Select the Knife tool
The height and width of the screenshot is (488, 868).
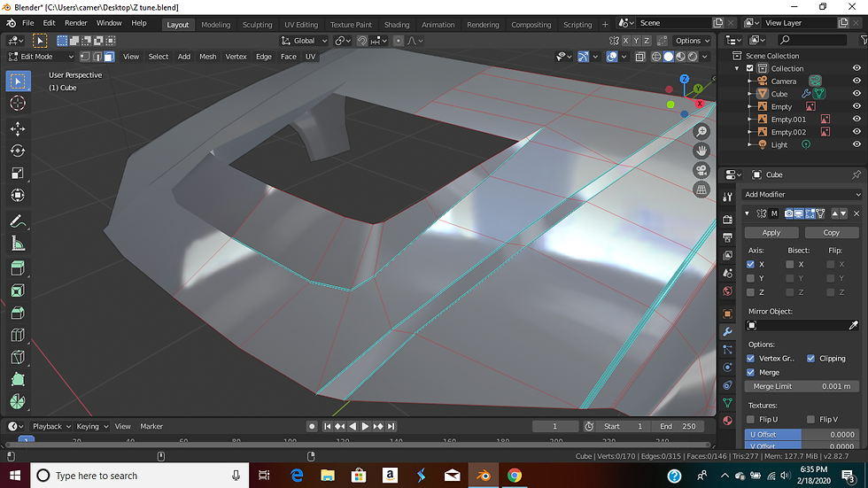click(18, 358)
